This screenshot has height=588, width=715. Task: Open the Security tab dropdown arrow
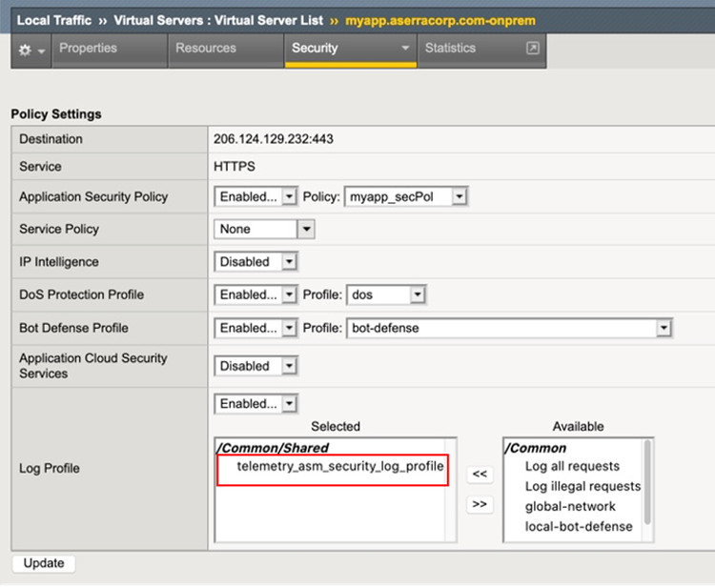405,49
